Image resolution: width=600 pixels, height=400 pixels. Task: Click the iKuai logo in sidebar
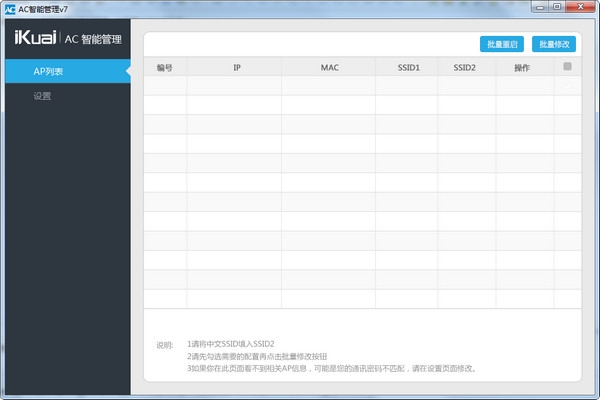pyautogui.click(x=35, y=39)
